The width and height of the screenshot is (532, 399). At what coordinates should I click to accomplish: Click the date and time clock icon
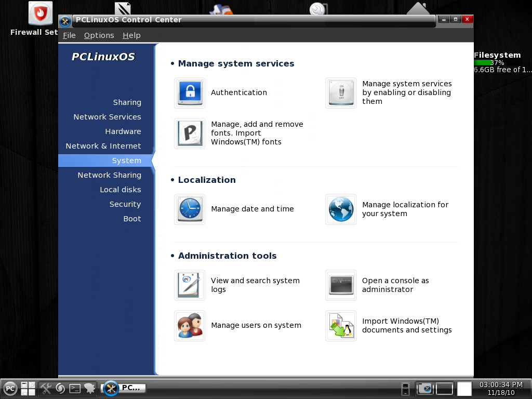[190, 209]
